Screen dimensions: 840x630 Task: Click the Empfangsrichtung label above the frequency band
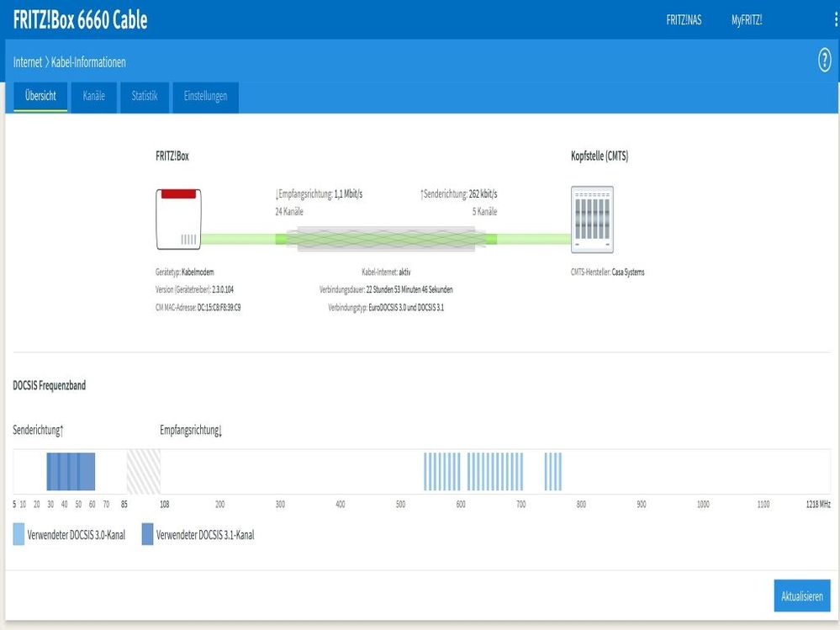click(191, 430)
